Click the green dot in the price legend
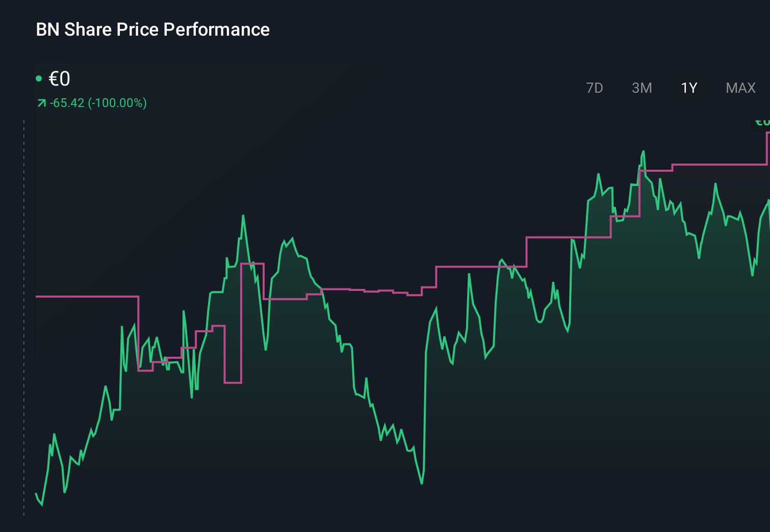This screenshot has height=532, width=770. coord(39,78)
